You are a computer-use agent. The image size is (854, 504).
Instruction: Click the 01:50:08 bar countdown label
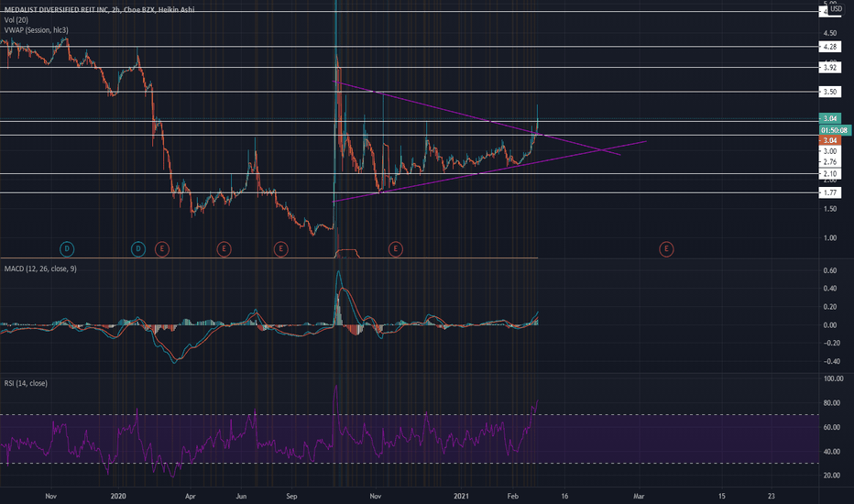coord(835,130)
